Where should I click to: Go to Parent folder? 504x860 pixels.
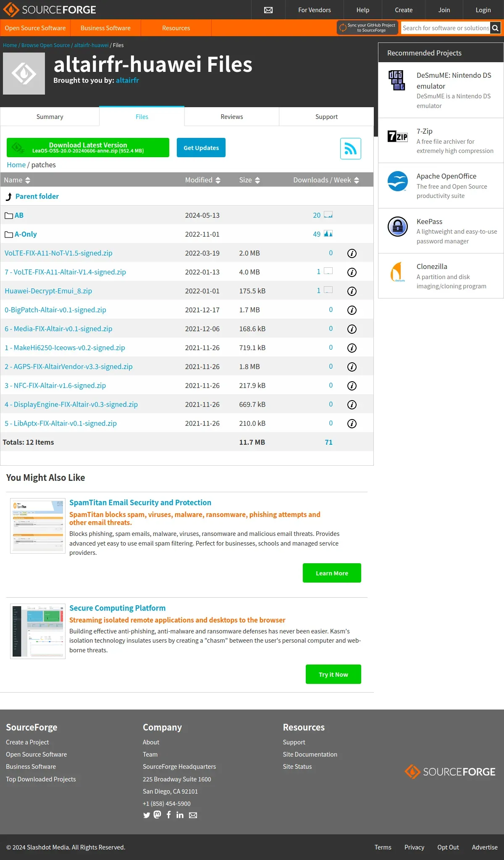37,196
